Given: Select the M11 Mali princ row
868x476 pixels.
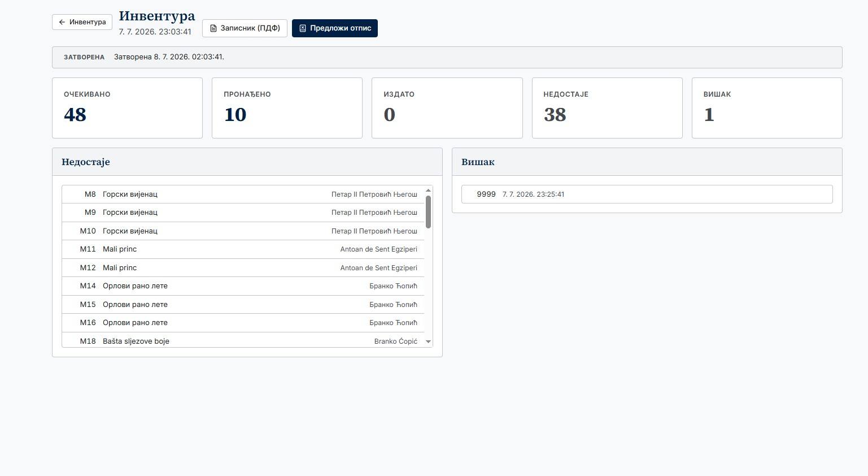Looking at the screenshot, I should click(x=243, y=249).
